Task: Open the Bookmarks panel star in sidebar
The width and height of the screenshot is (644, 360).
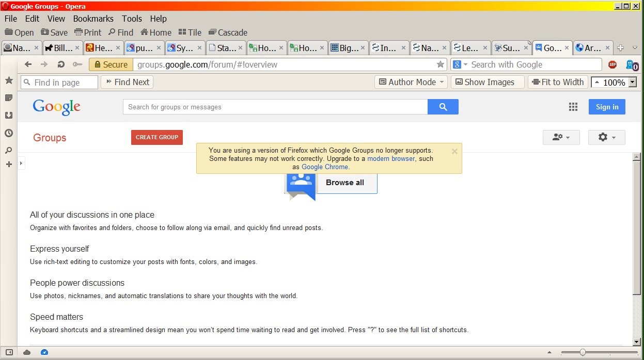Action: pyautogui.click(x=9, y=80)
